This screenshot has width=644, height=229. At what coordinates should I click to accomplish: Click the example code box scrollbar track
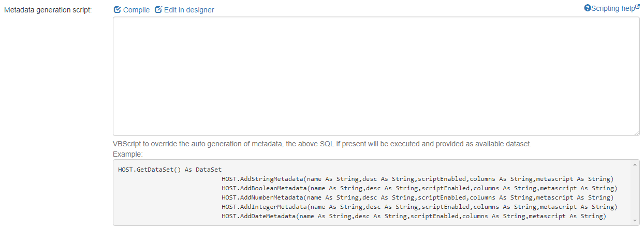(x=636, y=192)
